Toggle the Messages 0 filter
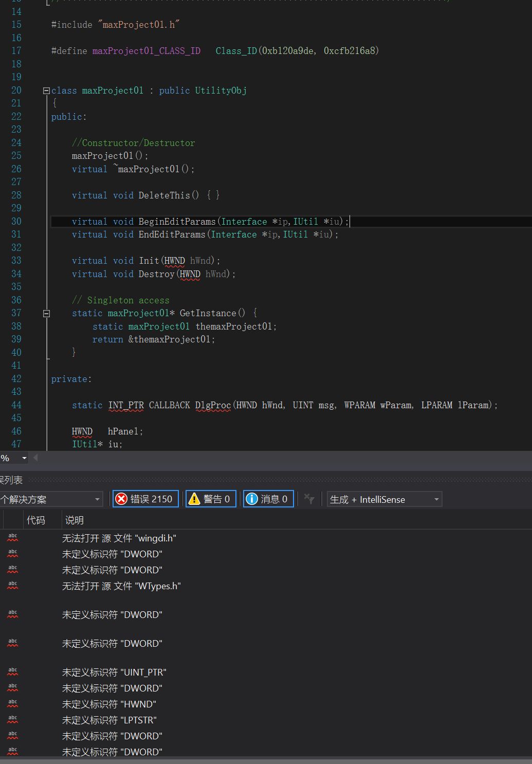 268,499
